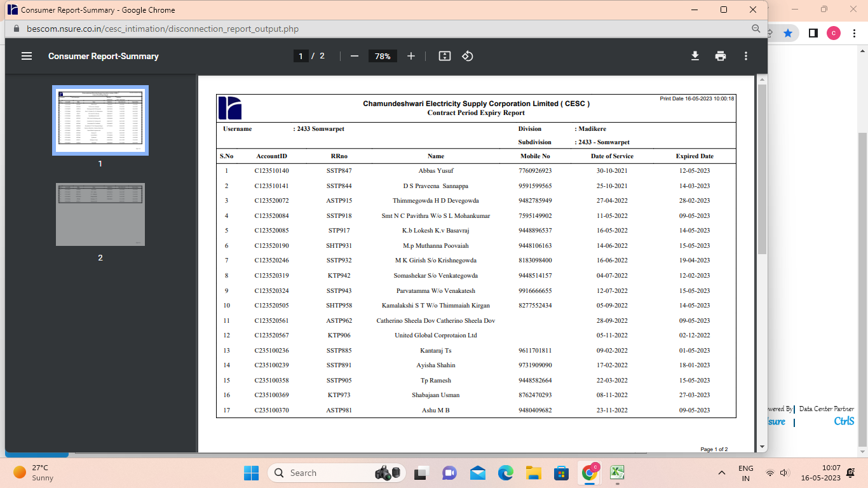Click the page number field showing 1
The width and height of the screenshot is (868, 488).
tap(301, 56)
